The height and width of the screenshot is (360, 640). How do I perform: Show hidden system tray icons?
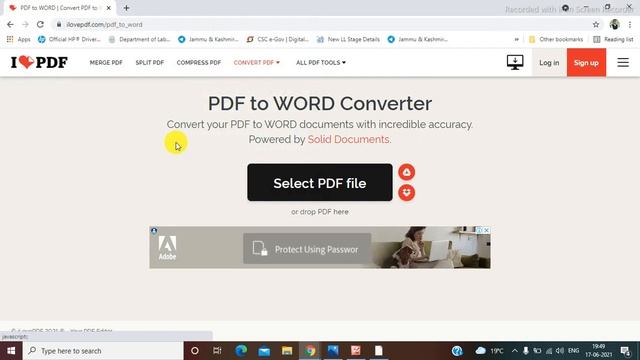(x=514, y=351)
